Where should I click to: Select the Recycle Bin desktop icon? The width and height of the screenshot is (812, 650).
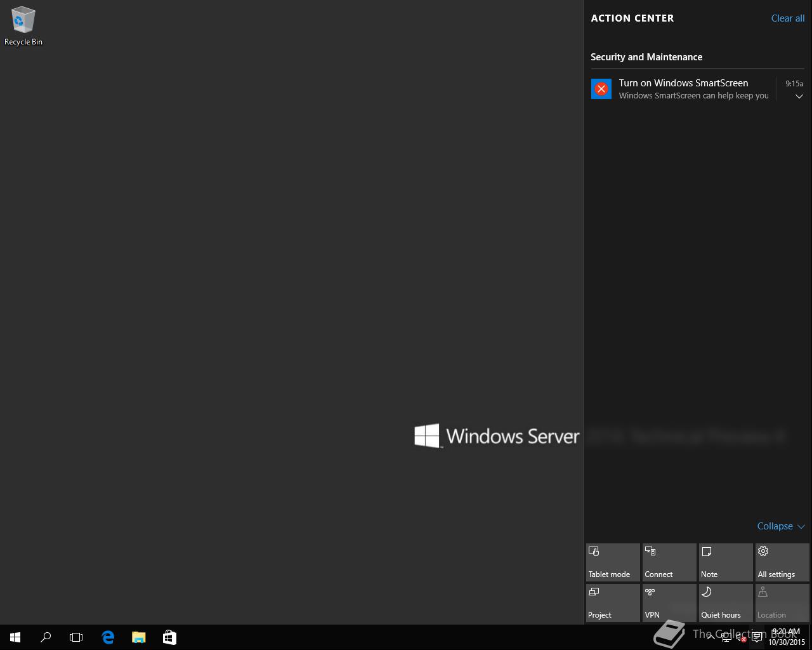coord(23,26)
